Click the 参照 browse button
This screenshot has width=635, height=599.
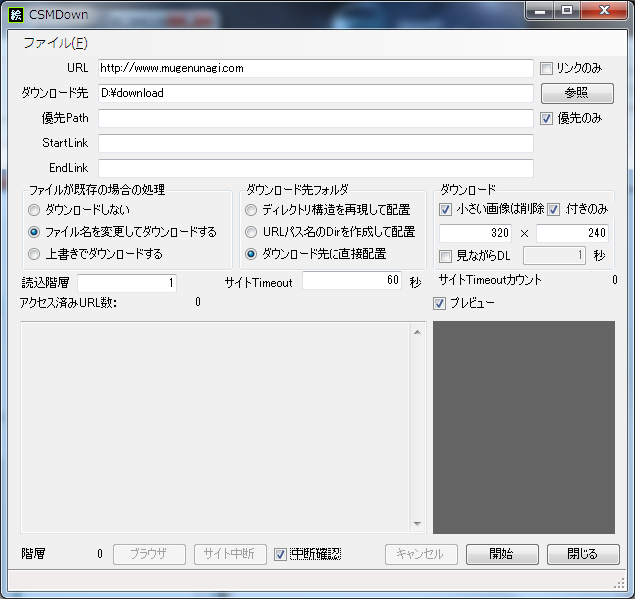coord(577,93)
